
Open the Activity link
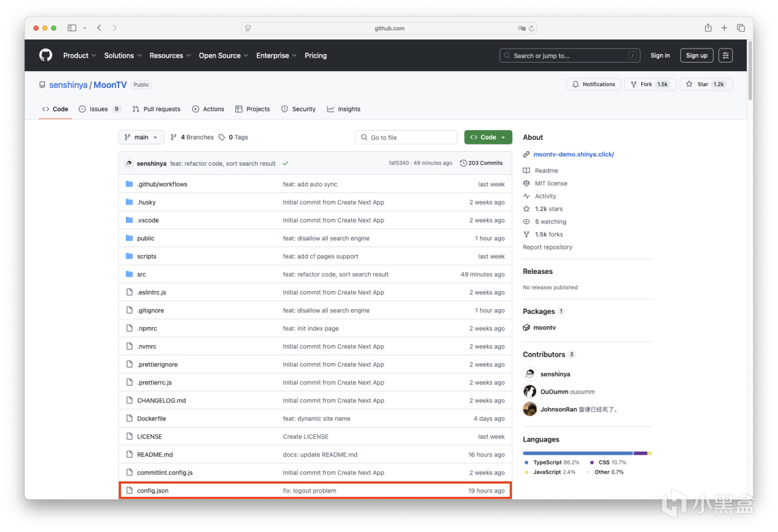546,196
